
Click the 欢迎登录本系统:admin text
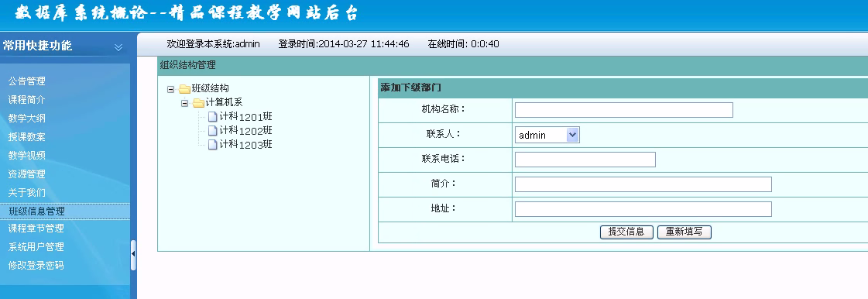(213, 43)
